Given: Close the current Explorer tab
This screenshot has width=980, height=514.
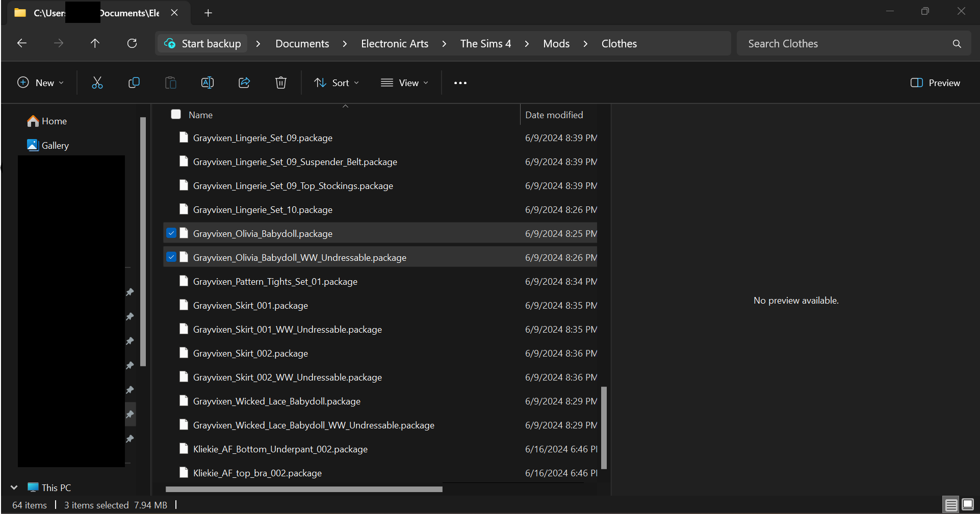Looking at the screenshot, I should 174,13.
